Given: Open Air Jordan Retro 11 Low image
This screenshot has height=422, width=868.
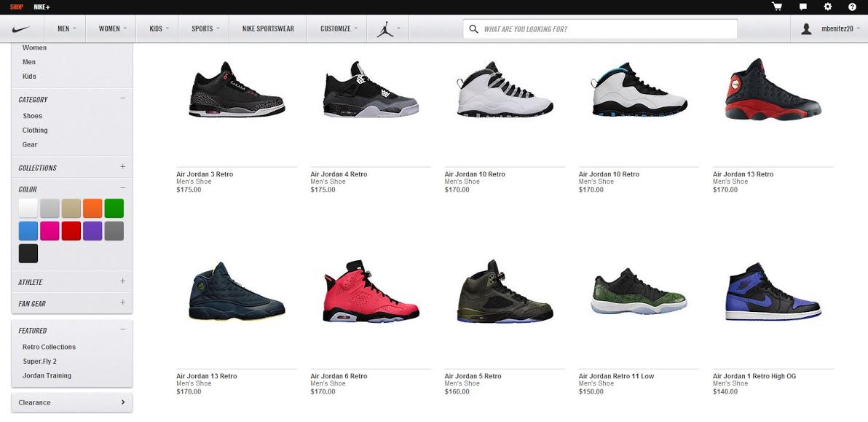Looking at the screenshot, I should coord(639,292).
